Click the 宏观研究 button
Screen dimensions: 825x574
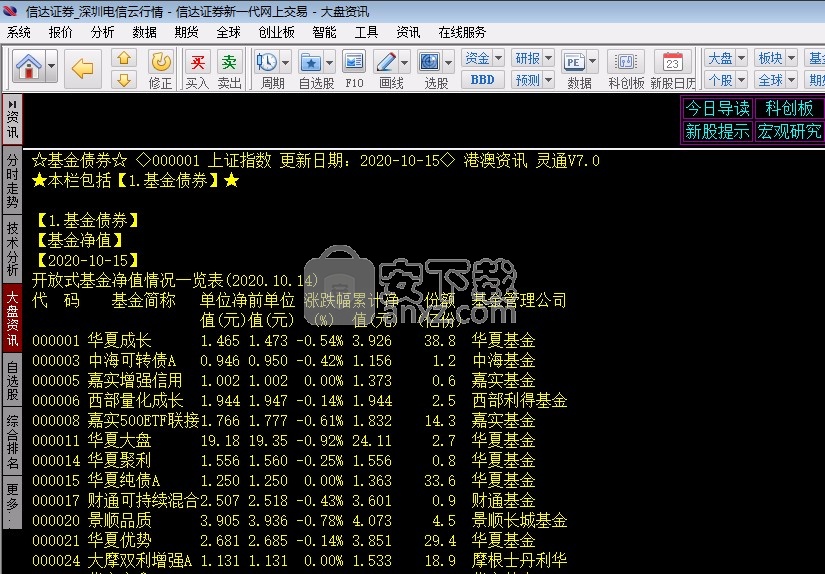pos(789,132)
